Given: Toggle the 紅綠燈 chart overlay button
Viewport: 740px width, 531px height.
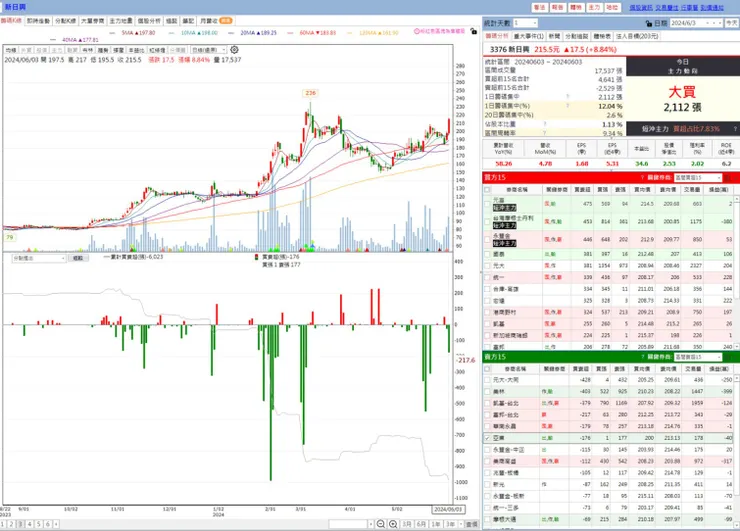Looking at the screenshot, I should pos(157,50).
